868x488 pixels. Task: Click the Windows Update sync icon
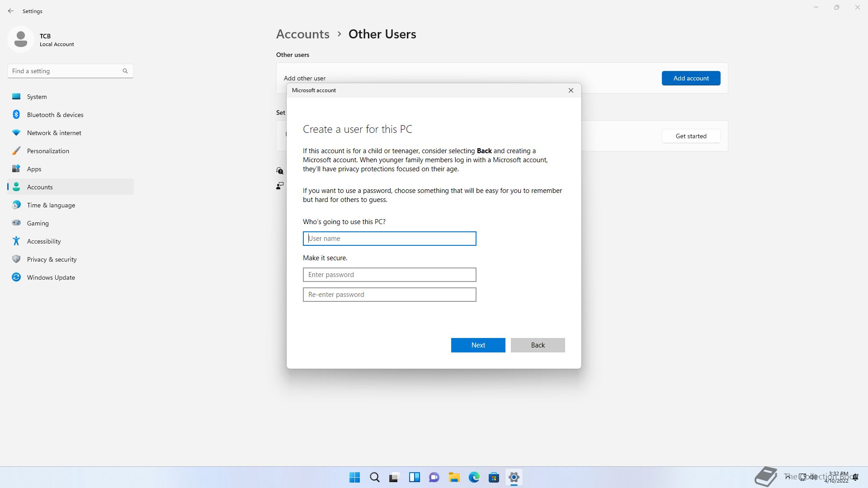point(16,277)
